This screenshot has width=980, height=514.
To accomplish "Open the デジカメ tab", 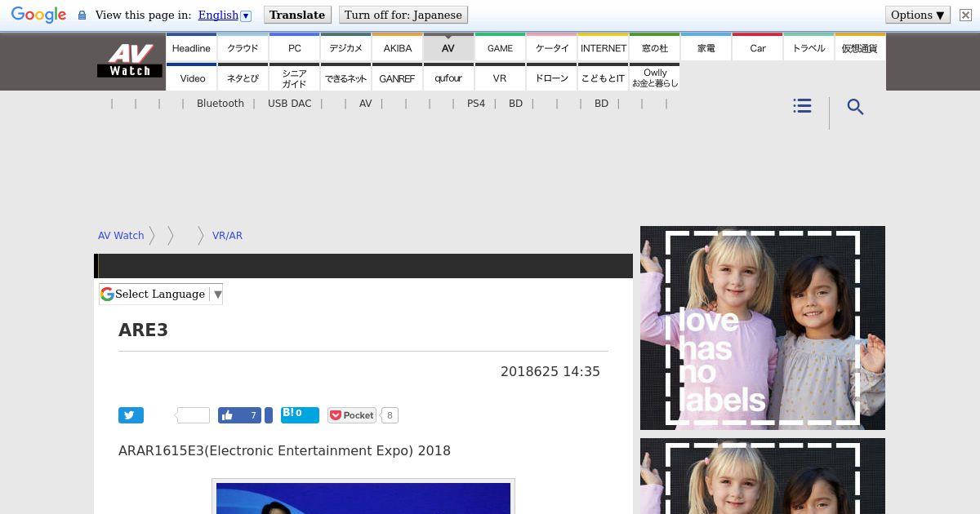I will [x=345, y=47].
